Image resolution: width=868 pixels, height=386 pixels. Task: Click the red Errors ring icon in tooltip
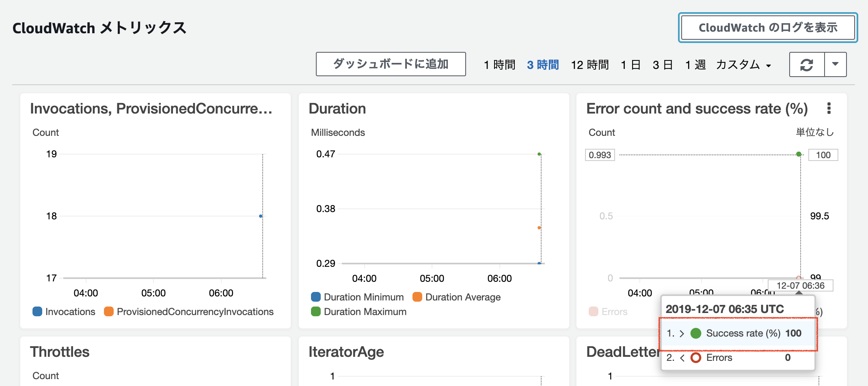(x=696, y=358)
